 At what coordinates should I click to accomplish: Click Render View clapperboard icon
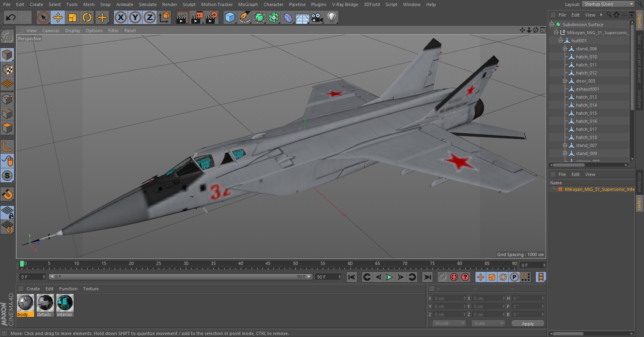point(182,17)
